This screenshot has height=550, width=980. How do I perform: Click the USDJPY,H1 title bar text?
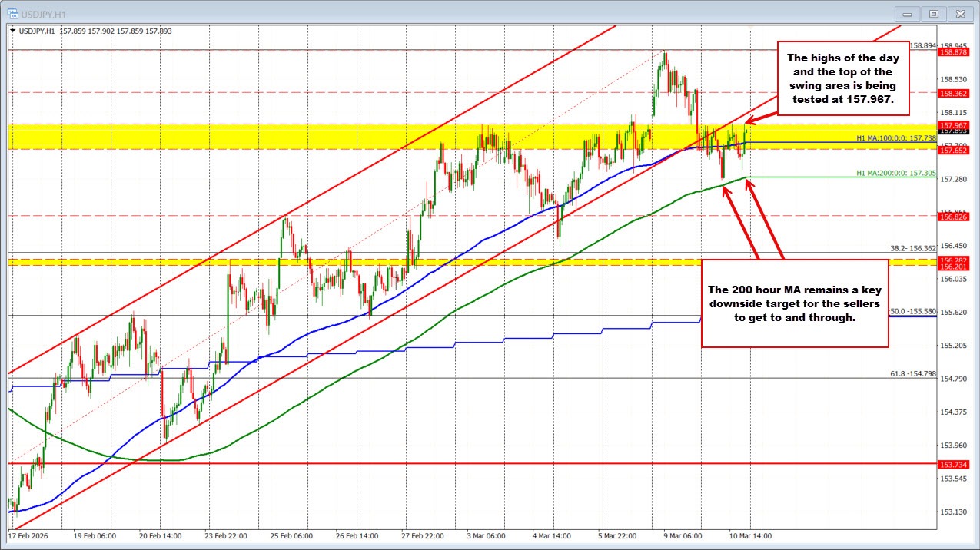[x=43, y=13]
